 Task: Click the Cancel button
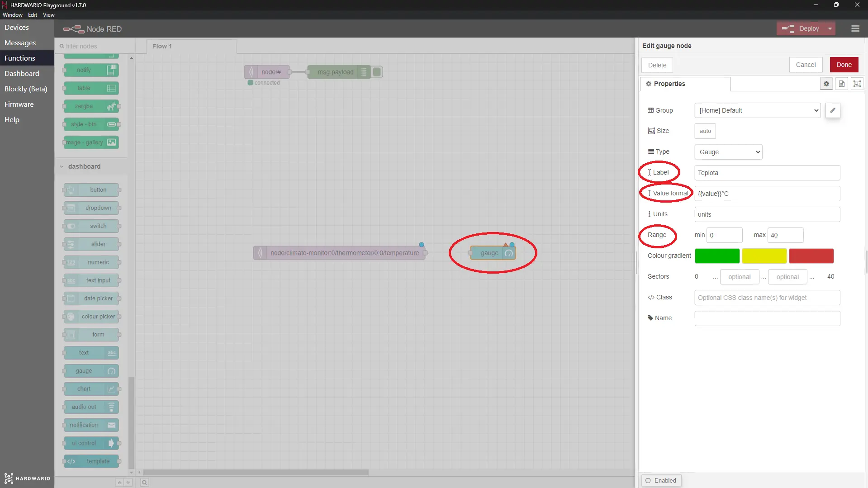pos(806,65)
